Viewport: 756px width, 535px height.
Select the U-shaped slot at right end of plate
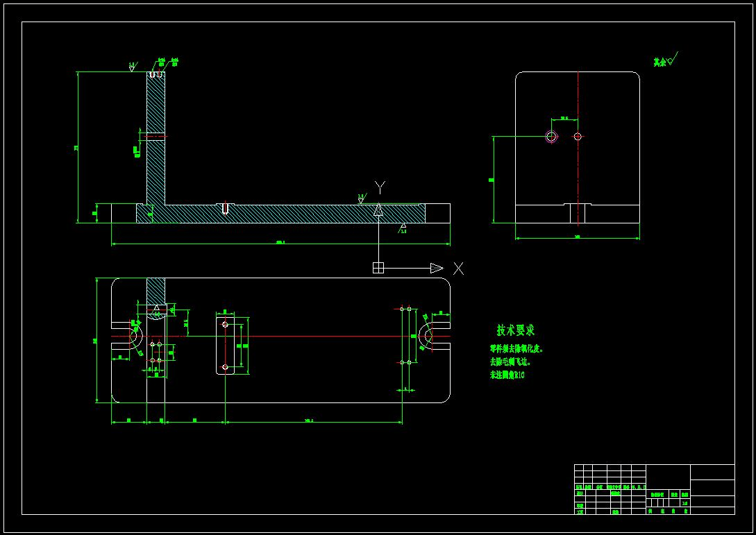click(434, 336)
